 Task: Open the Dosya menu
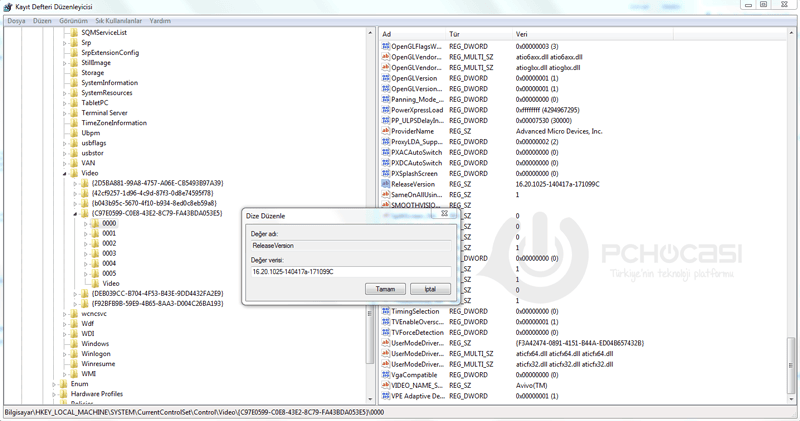tap(16, 20)
